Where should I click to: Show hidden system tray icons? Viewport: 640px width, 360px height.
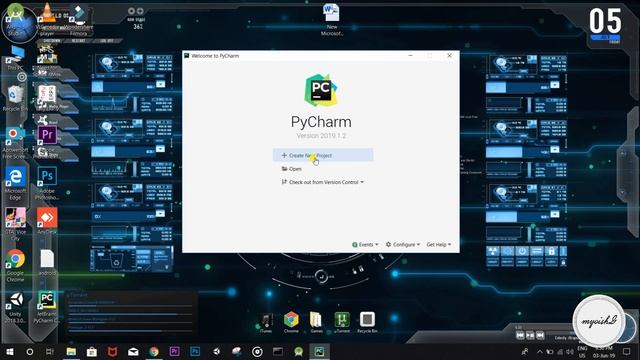pyautogui.click(x=540, y=351)
